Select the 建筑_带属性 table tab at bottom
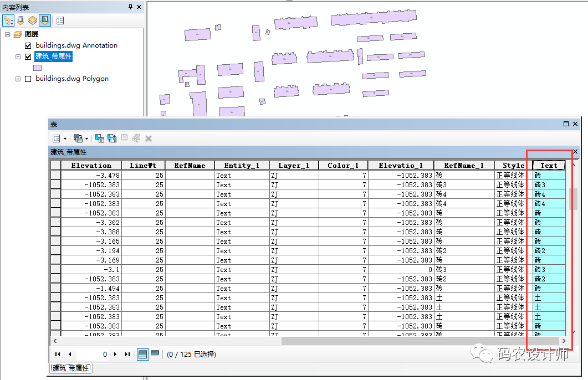This screenshot has width=588, height=380. point(71,368)
